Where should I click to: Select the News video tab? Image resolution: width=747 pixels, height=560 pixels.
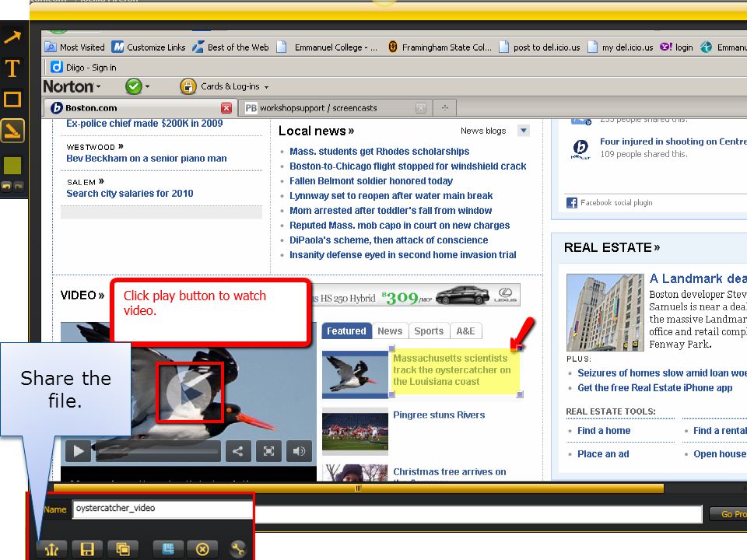(x=390, y=331)
